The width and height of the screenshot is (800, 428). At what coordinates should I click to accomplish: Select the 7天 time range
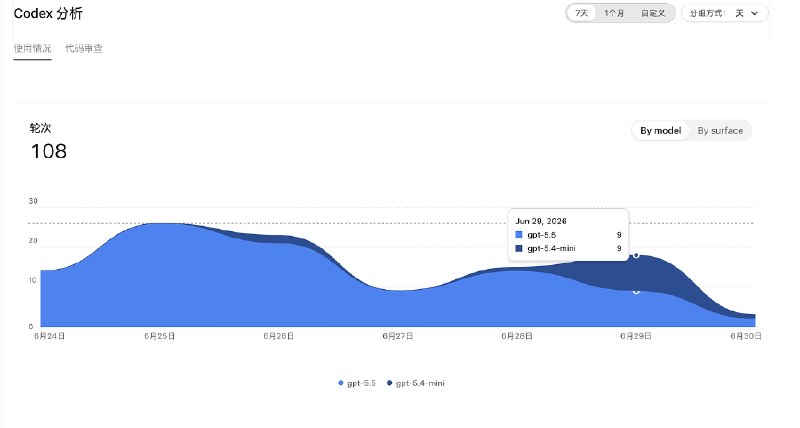tap(582, 13)
